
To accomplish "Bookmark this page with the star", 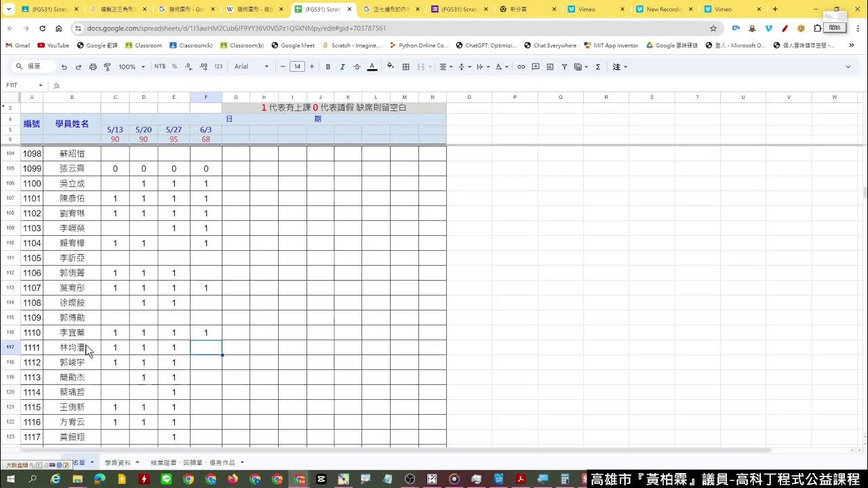I will [x=713, y=28].
